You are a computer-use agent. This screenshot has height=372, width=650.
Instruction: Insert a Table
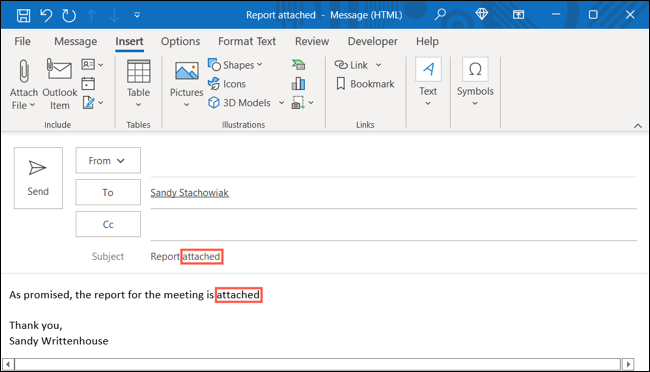[138, 85]
